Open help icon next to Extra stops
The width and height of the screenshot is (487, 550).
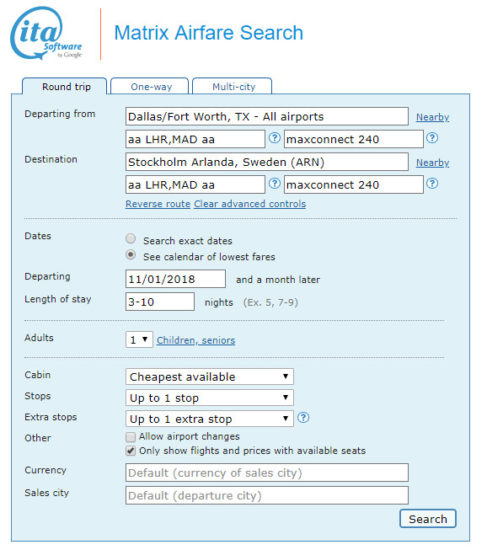[303, 418]
